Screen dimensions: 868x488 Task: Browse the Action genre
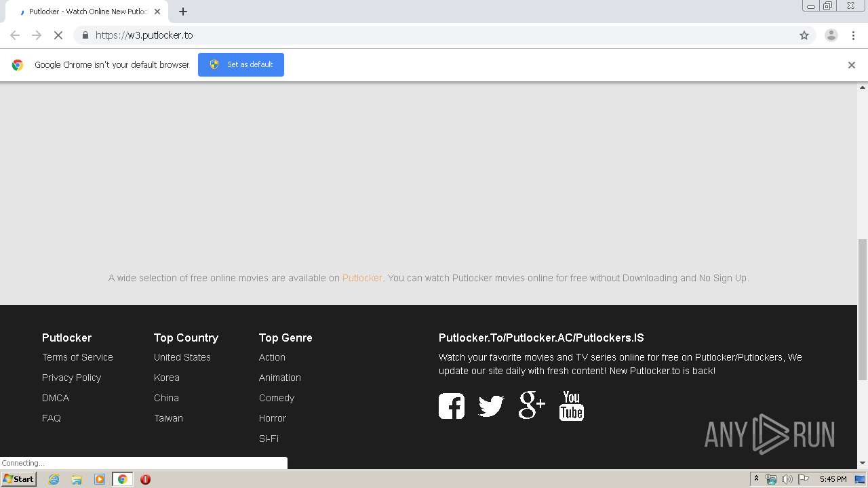click(272, 357)
